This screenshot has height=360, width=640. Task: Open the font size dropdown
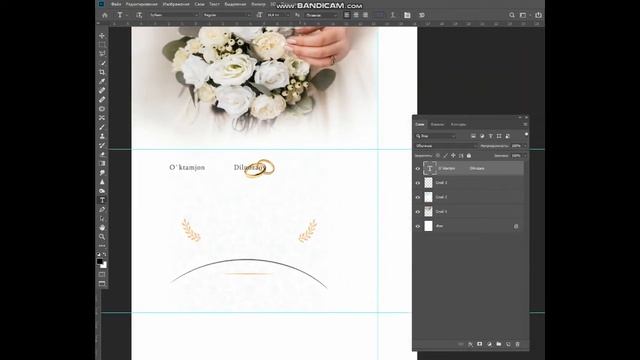(x=278, y=15)
